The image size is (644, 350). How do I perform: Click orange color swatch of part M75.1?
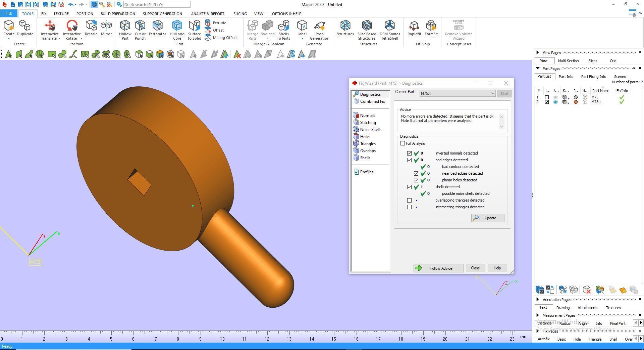click(576, 102)
